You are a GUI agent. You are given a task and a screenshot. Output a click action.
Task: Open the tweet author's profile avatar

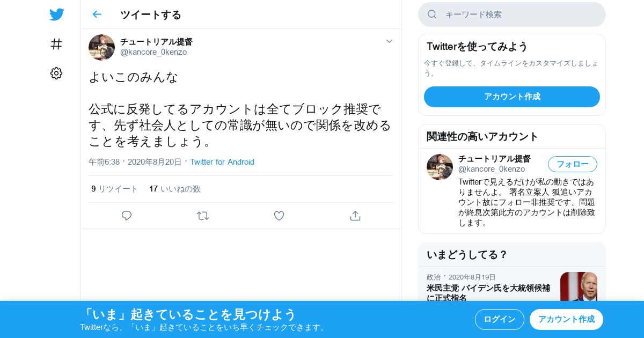pyautogui.click(x=101, y=47)
